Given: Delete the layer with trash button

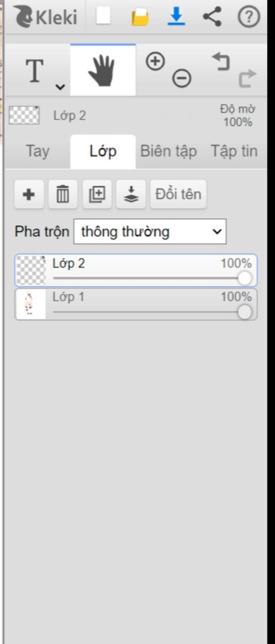Looking at the screenshot, I should pyautogui.click(x=63, y=194).
